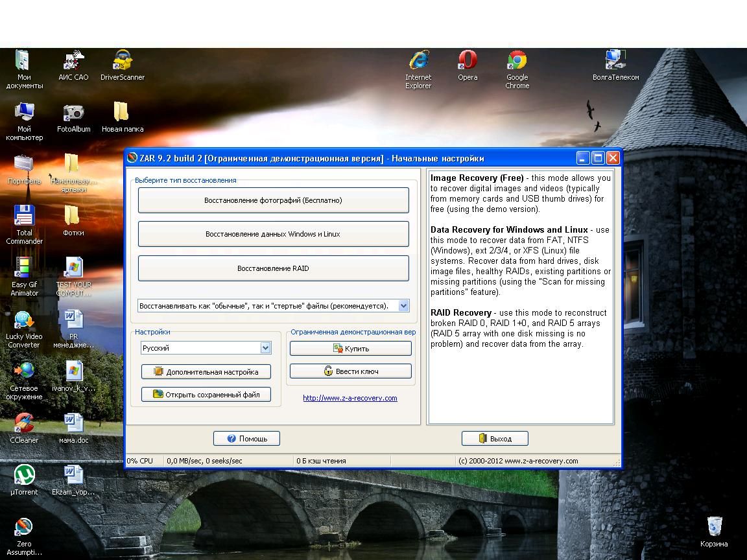The height and width of the screenshot is (560, 747).
Task: Maximize the ZAR window
Action: (598, 157)
